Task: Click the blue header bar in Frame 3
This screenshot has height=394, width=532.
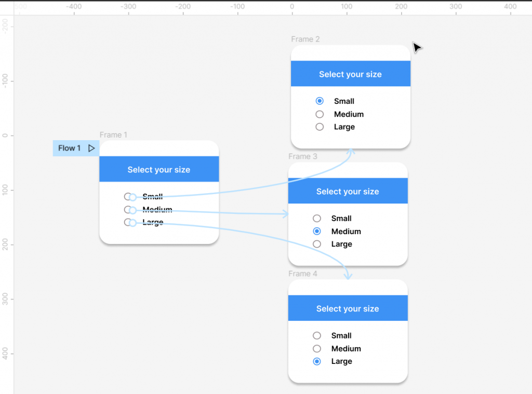Action: (x=348, y=191)
